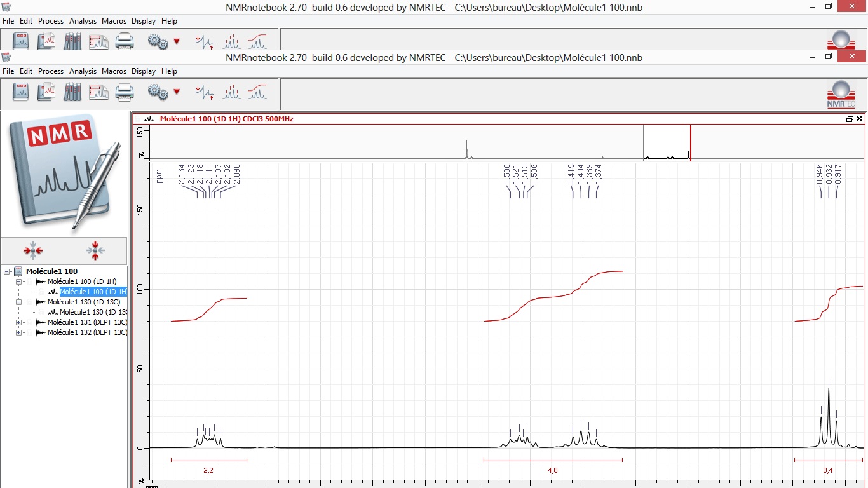The height and width of the screenshot is (488, 868).
Task: Expand the Molécule1 131 (DEPT 13C) node
Action: (18, 322)
